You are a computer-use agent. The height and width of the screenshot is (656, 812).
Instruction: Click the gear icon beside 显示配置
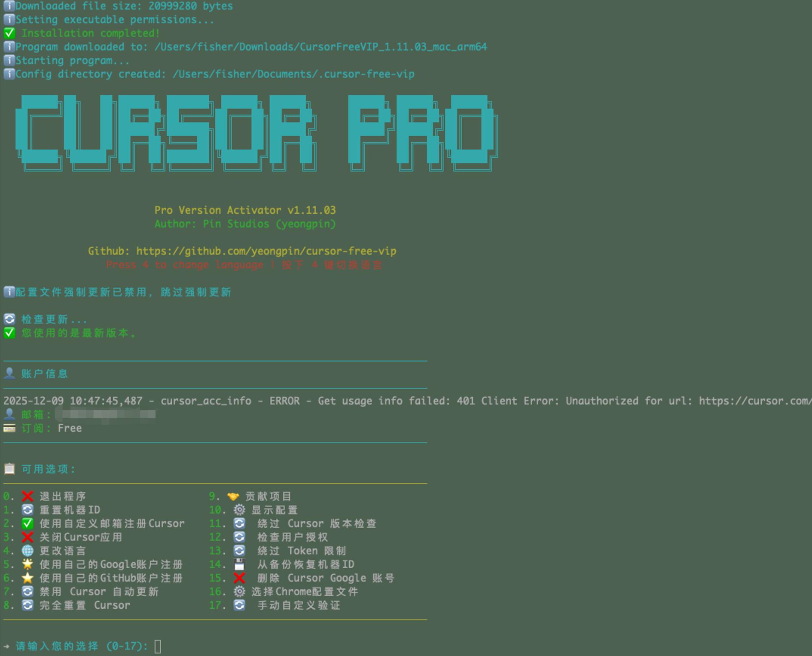239,510
